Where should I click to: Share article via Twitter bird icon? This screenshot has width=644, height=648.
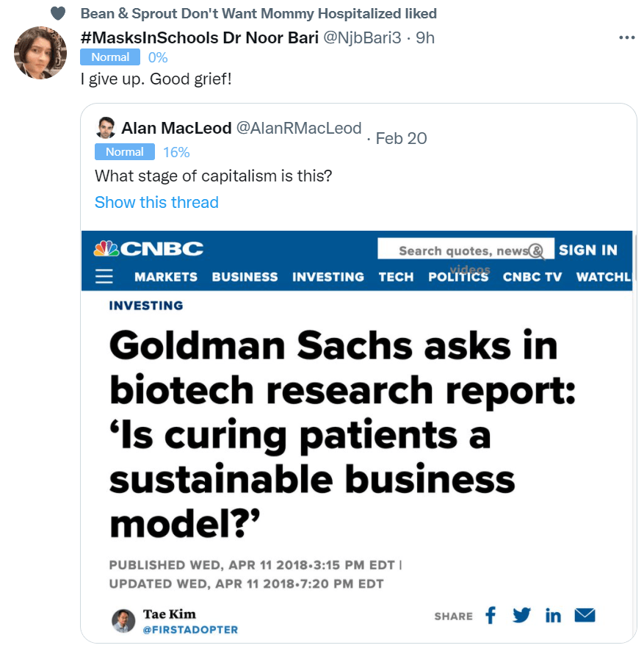[521, 615]
